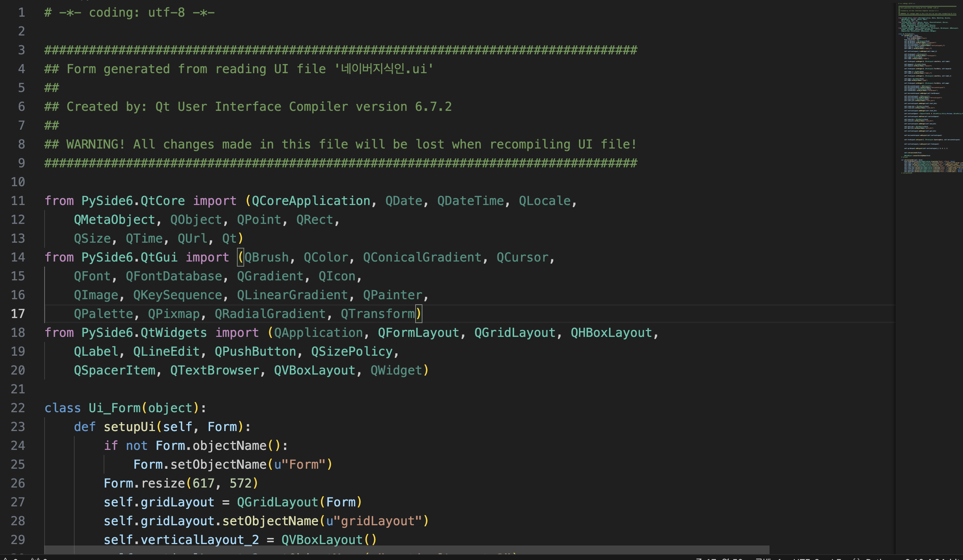Click the minimap code overview

coord(929,88)
